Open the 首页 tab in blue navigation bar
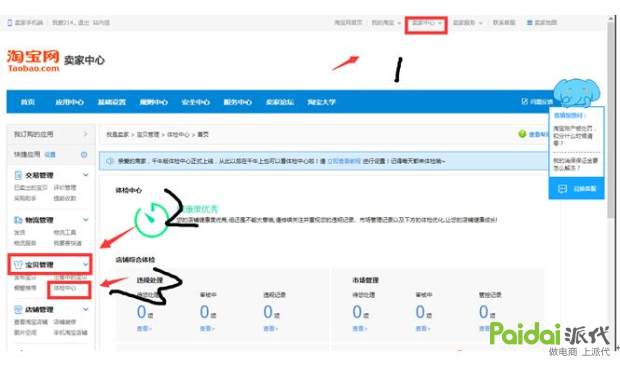This screenshot has width=620, height=366. click(x=28, y=102)
